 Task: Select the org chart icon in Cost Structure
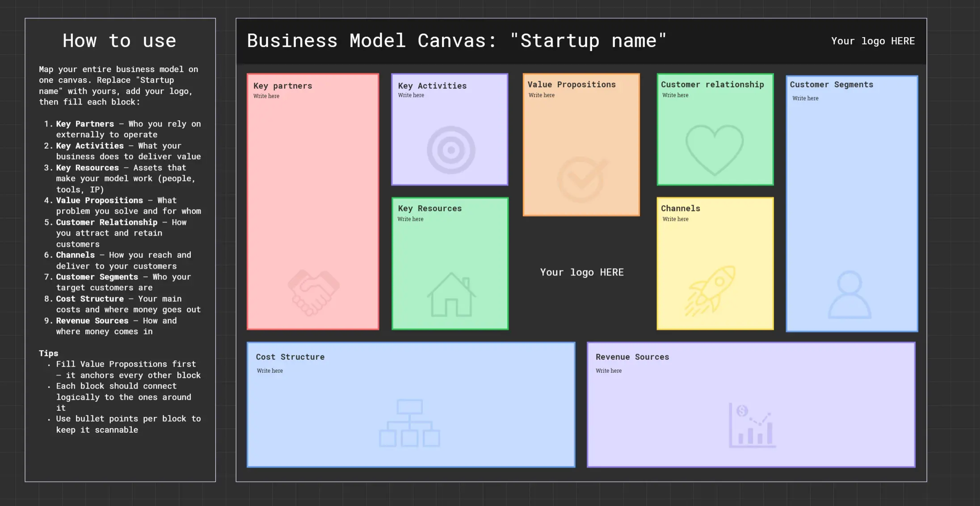point(409,423)
